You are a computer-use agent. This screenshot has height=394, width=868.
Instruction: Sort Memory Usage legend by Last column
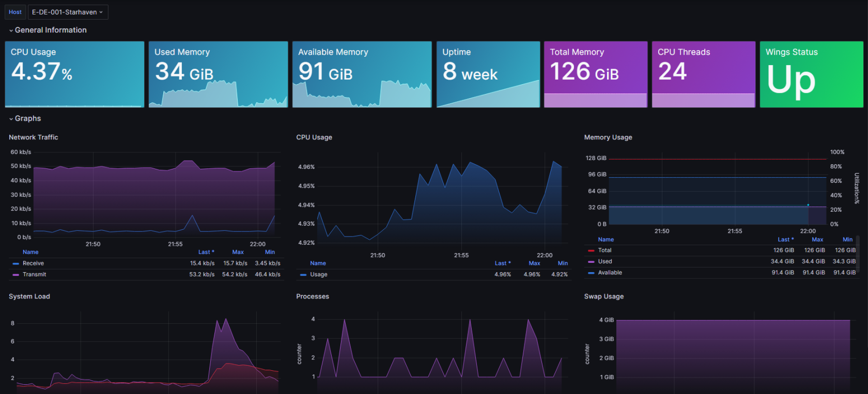(785, 240)
